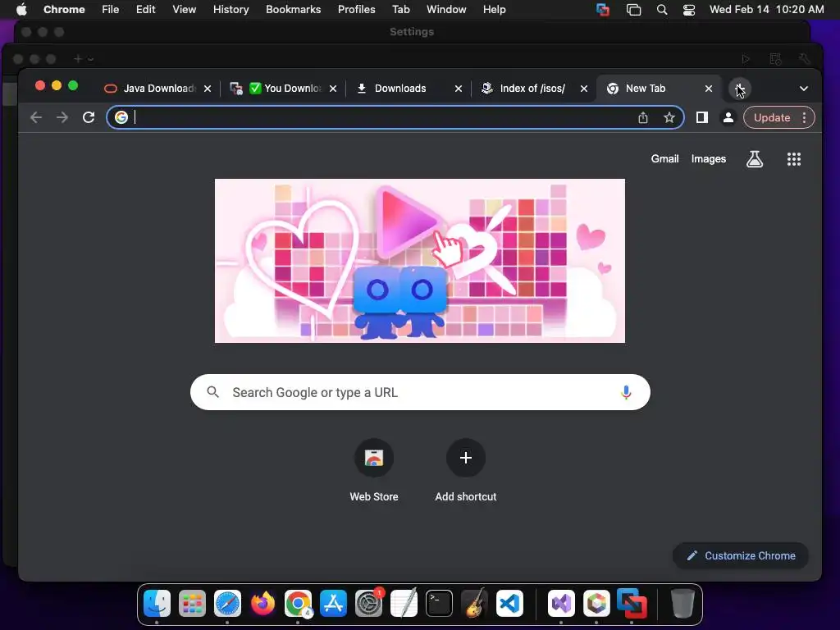Viewport: 840px width, 630px height.
Task: Close the Index of /isos/ tab
Action: (x=584, y=89)
